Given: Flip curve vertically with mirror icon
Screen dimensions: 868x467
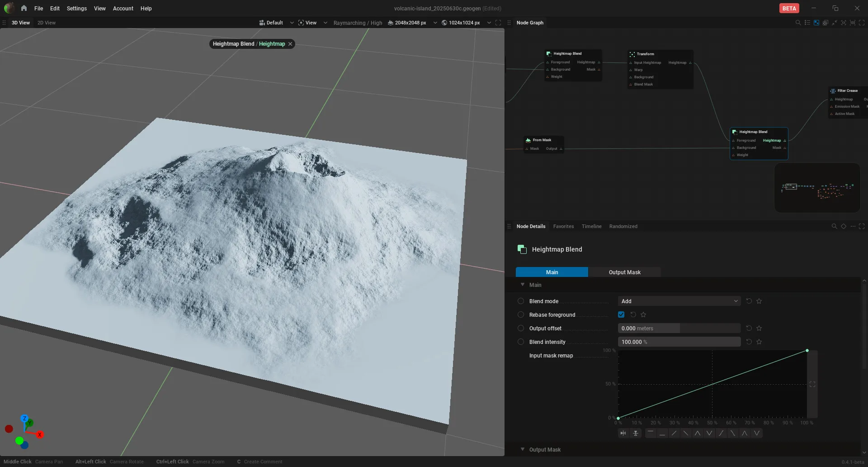Looking at the screenshot, I should 636,434.
